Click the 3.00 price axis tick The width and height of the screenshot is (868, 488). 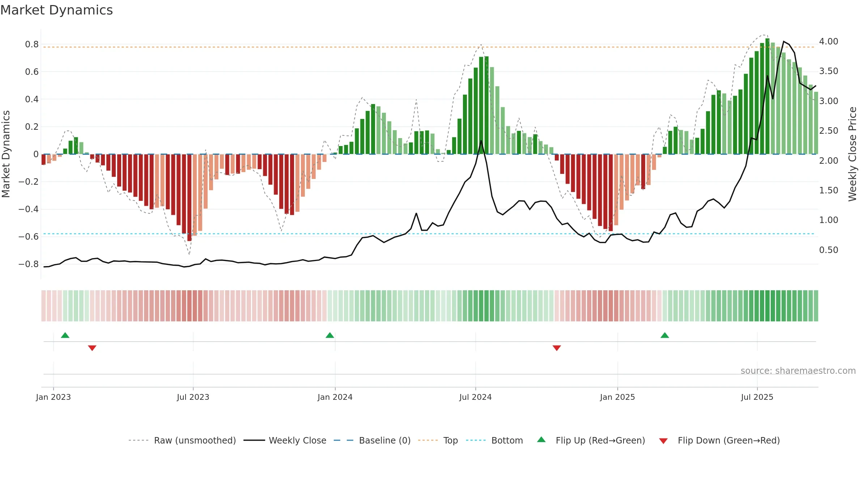click(x=829, y=101)
